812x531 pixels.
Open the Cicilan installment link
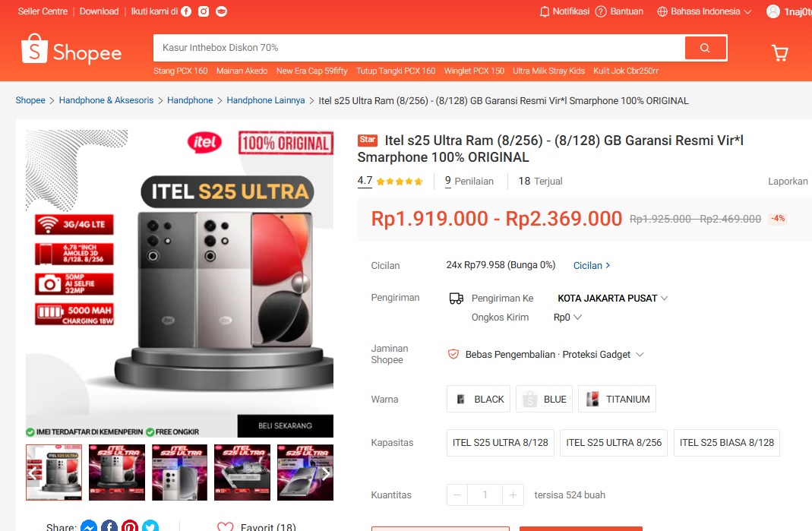coord(592,265)
